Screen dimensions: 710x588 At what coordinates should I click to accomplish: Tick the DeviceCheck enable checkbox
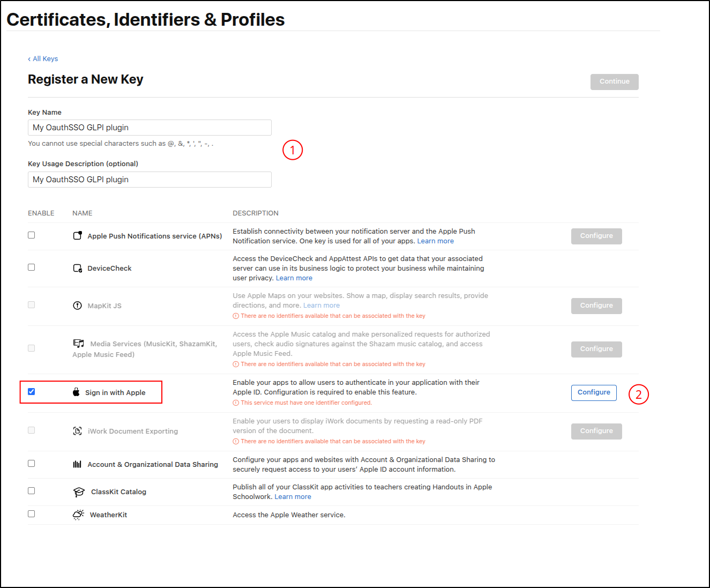[x=32, y=267]
